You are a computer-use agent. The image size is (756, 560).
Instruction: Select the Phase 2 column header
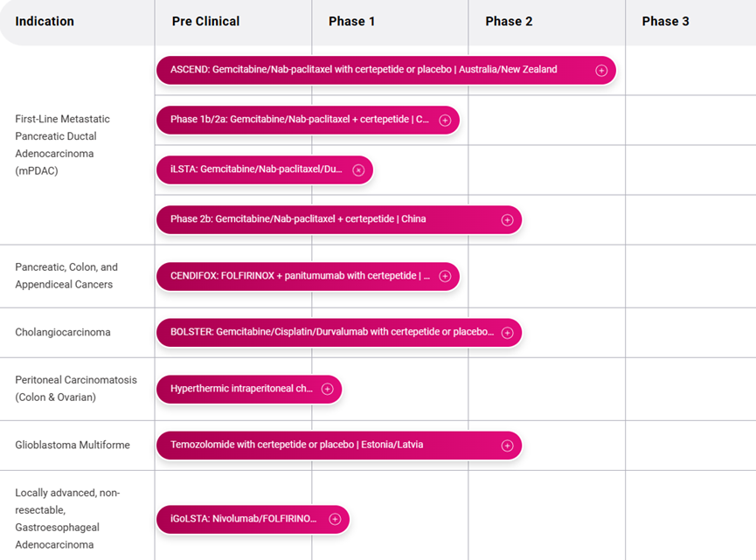[x=510, y=21]
